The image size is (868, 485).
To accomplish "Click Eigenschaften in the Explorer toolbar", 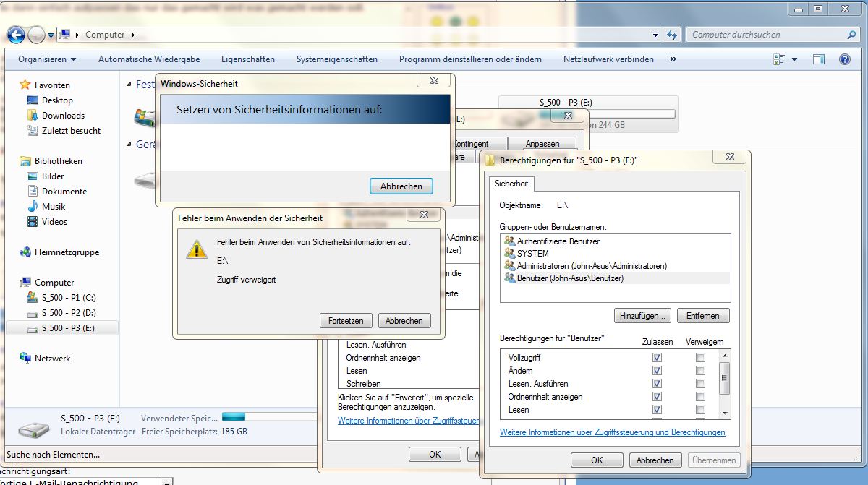I will pos(248,59).
